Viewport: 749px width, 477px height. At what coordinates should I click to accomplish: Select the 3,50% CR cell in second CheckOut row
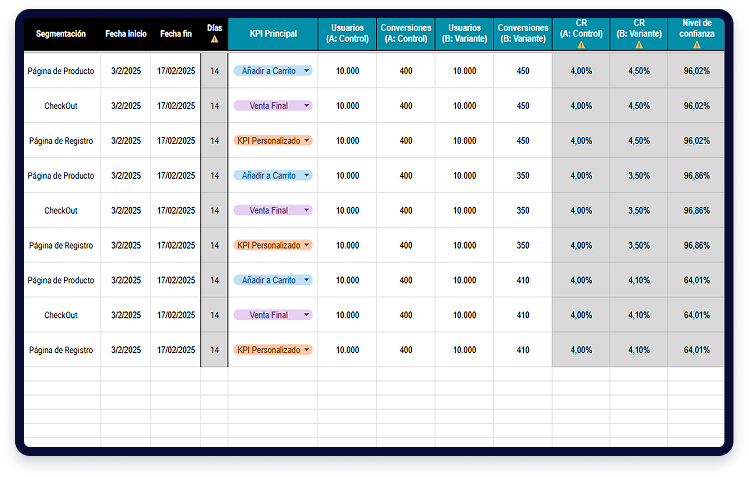(x=638, y=211)
